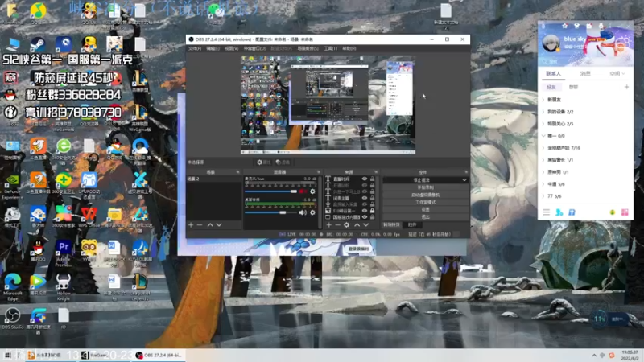Open the Tools menu in OBS
The width and height of the screenshot is (644, 362).
pyautogui.click(x=330, y=48)
